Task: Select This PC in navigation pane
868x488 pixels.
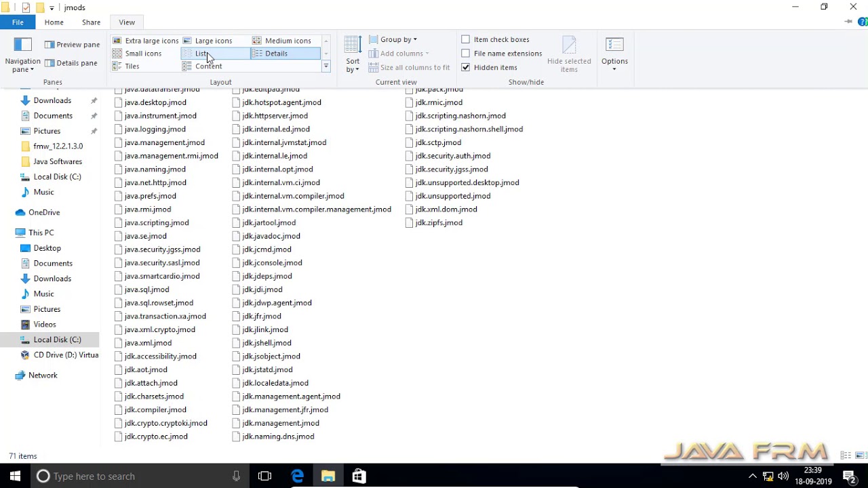Action: (x=41, y=233)
